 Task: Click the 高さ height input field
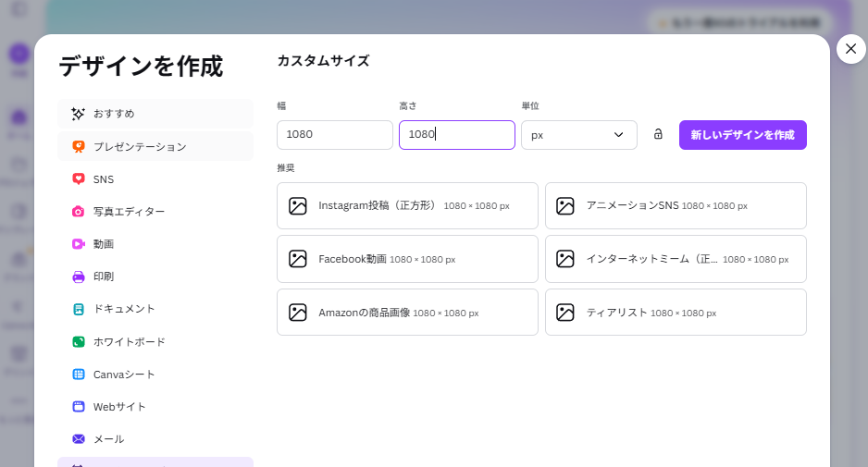point(456,135)
